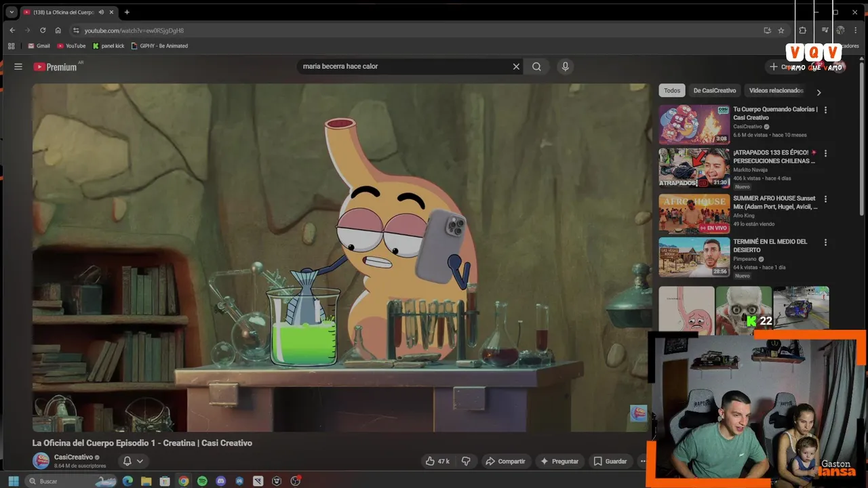This screenshot has width=868, height=488.
Task: Open Discord from the taskbar
Action: pyautogui.click(x=220, y=481)
